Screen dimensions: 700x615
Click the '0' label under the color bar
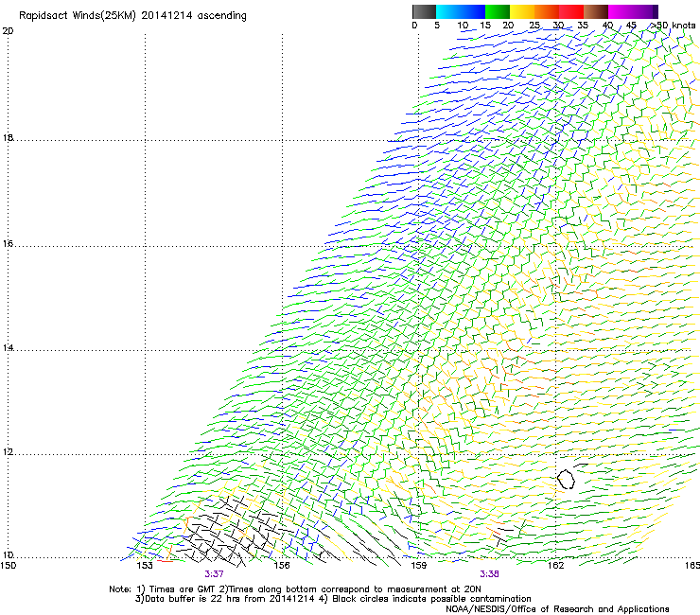[414, 26]
